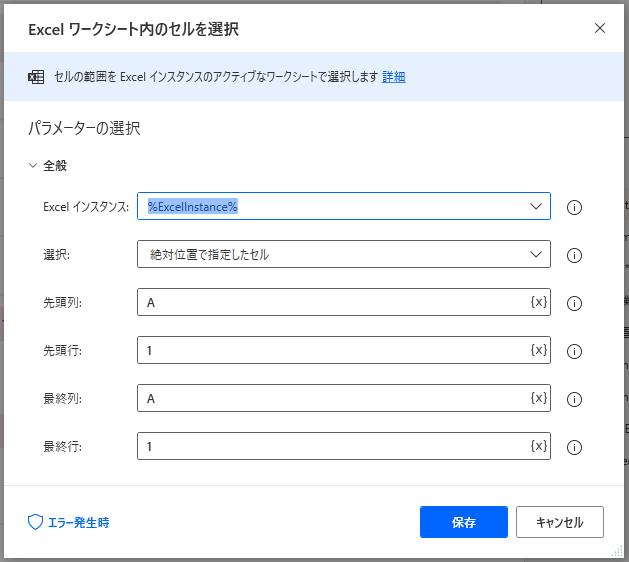Screen dimensions: 629x562
Task: Close the dialog with the X button
Action: (600, 28)
